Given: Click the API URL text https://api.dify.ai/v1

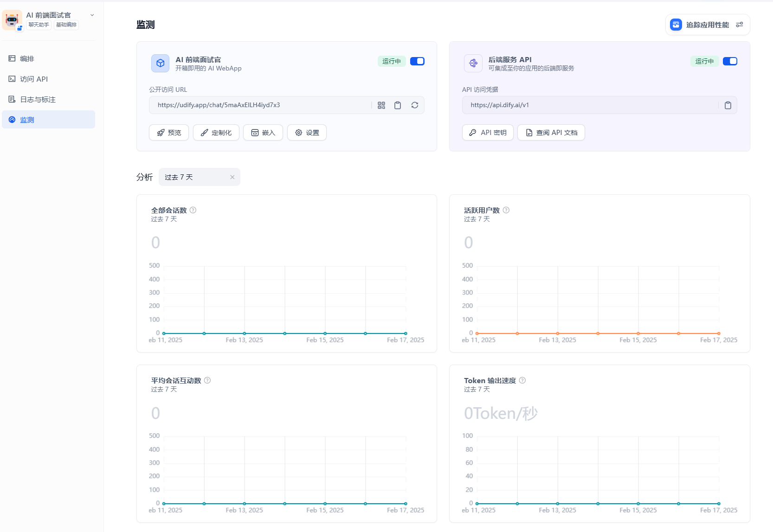Looking at the screenshot, I should click(x=500, y=105).
